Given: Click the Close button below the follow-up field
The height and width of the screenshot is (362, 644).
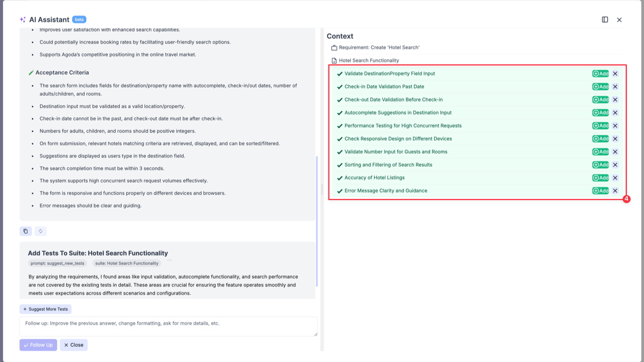Looking at the screenshot, I should (x=73, y=345).
